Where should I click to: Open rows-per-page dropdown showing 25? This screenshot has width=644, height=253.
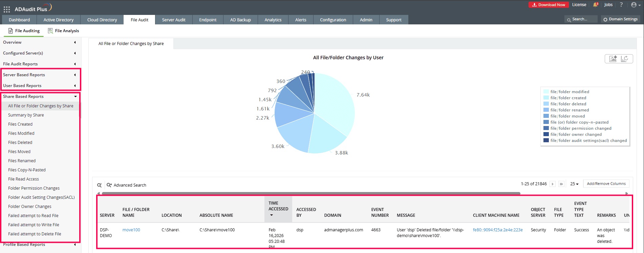click(574, 184)
